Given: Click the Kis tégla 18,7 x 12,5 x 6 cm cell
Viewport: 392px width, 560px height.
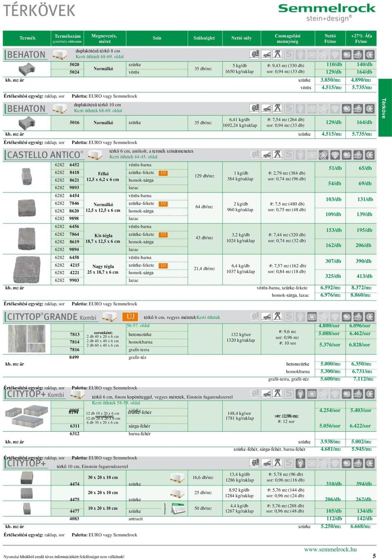Looking at the screenshot, I should pyautogui.click(x=103, y=238).
